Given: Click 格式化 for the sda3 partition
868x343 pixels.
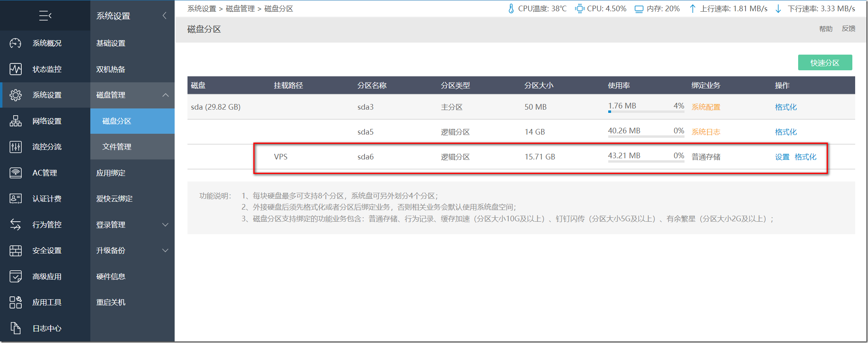Looking at the screenshot, I should 786,107.
